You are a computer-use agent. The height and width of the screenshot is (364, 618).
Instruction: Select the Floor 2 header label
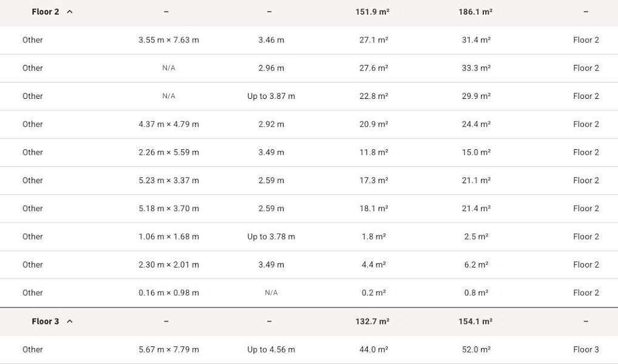tap(46, 12)
